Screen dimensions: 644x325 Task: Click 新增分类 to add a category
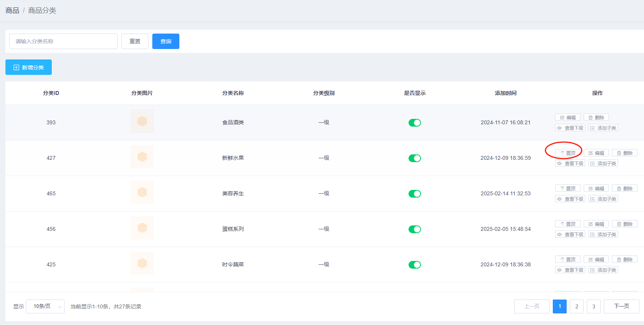pos(29,68)
